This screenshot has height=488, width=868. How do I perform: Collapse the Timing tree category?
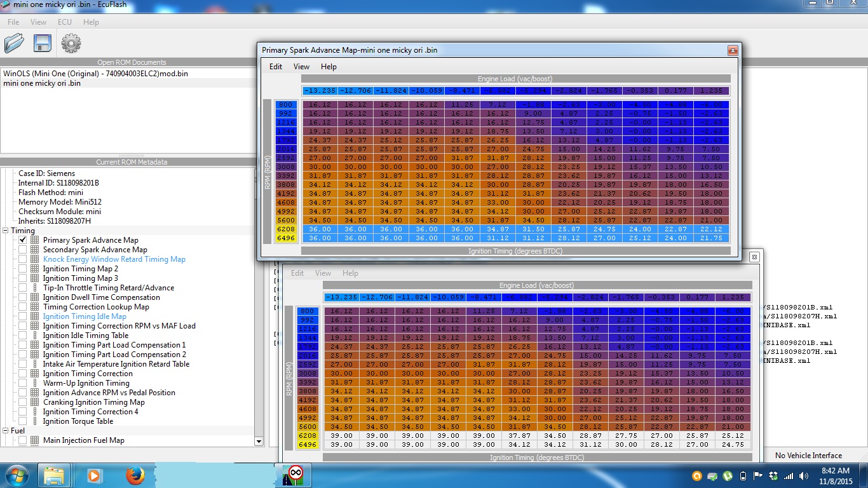click(x=6, y=231)
